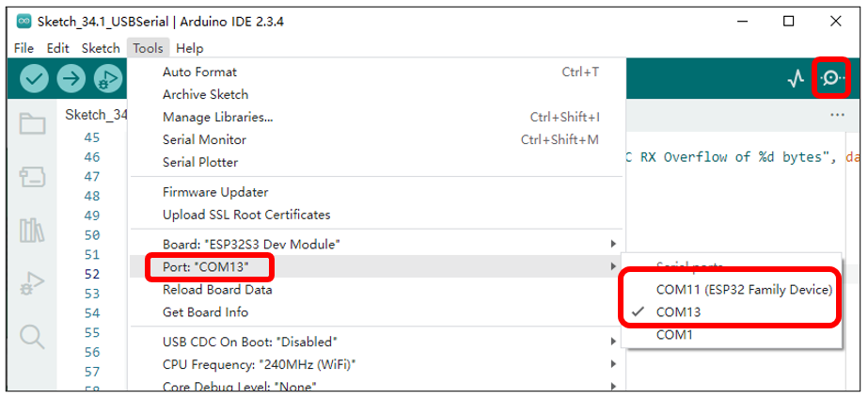The width and height of the screenshot is (868, 399).
Task: Select Serial Plotter in Tools menu
Action: pyautogui.click(x=376, y=163)
